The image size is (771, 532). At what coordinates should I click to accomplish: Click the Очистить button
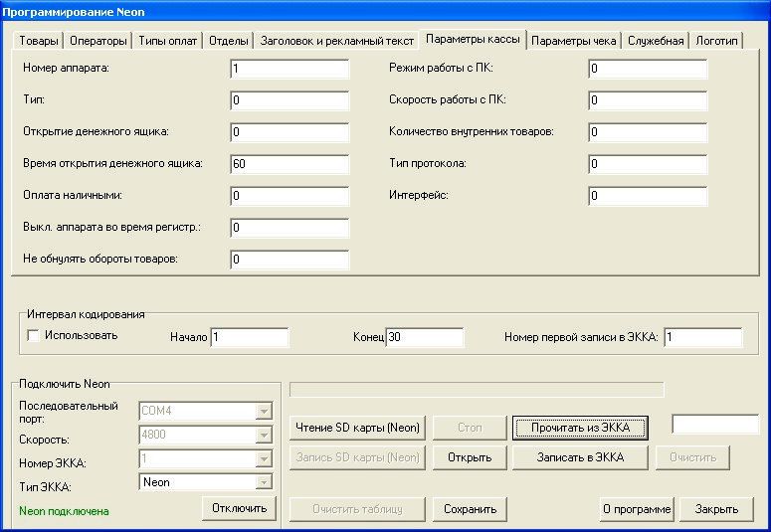pos(692,457)
